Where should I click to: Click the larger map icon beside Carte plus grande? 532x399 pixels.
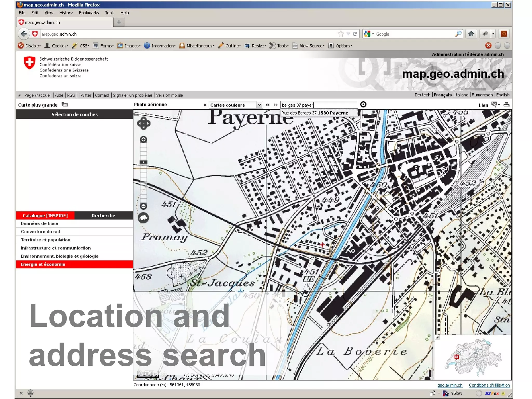65,104
